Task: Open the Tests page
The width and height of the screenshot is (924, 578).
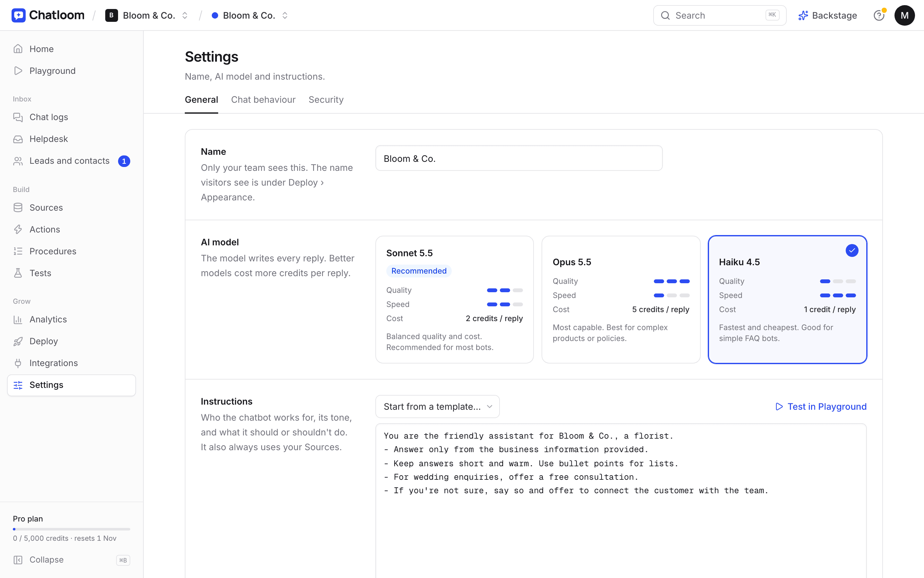Action: click(x=72, y=273)
